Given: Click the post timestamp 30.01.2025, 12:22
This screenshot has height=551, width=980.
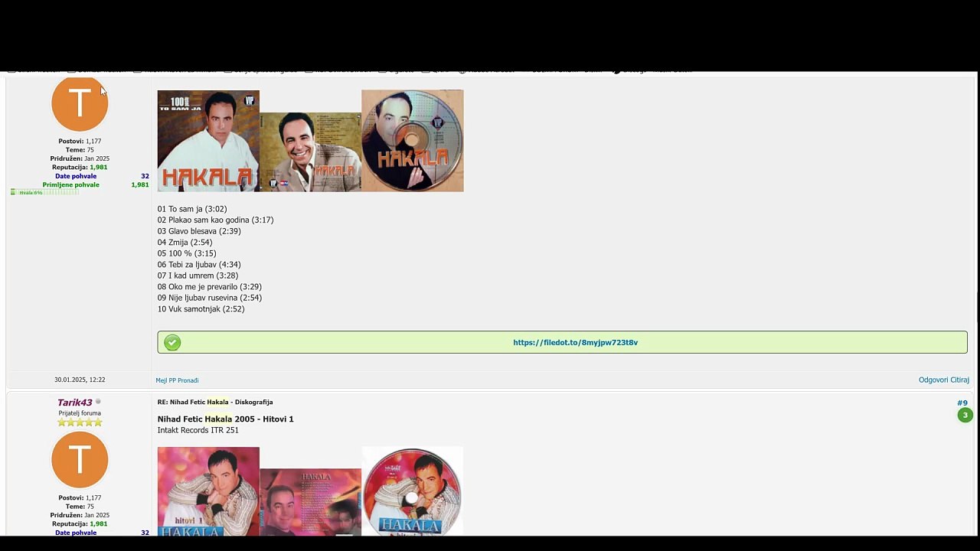Looking at the screenshot, I should pyautogui.click(x=80, y=380).
